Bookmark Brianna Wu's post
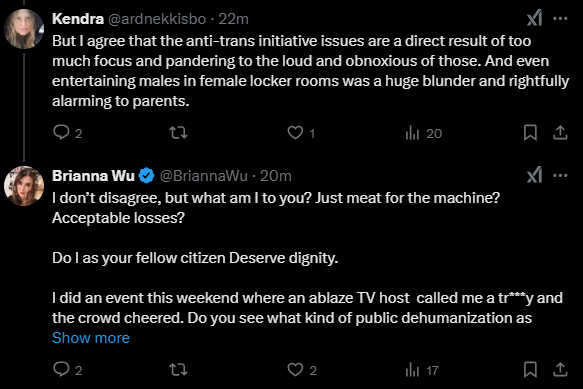This screenshot has width=583, height=389. 530,369
